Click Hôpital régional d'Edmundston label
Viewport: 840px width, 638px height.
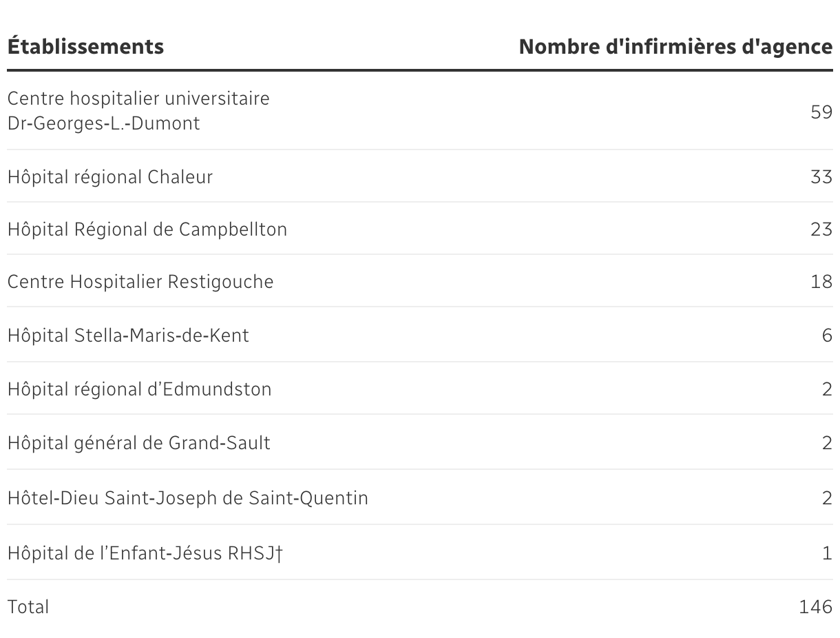pyautogui.click(x=140, y=389)
